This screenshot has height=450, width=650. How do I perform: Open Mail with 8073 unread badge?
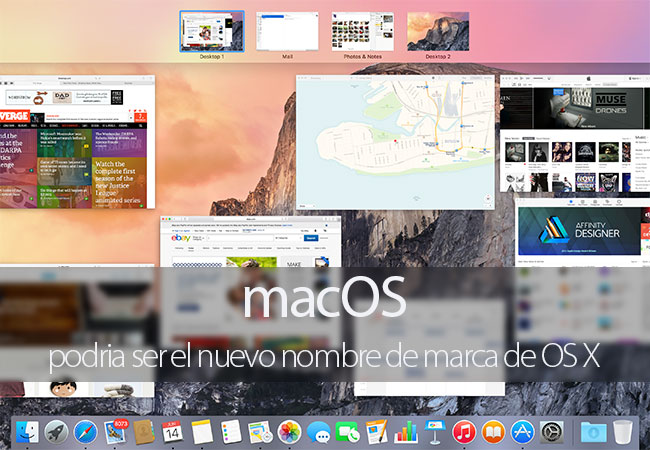tap(115, 432)
